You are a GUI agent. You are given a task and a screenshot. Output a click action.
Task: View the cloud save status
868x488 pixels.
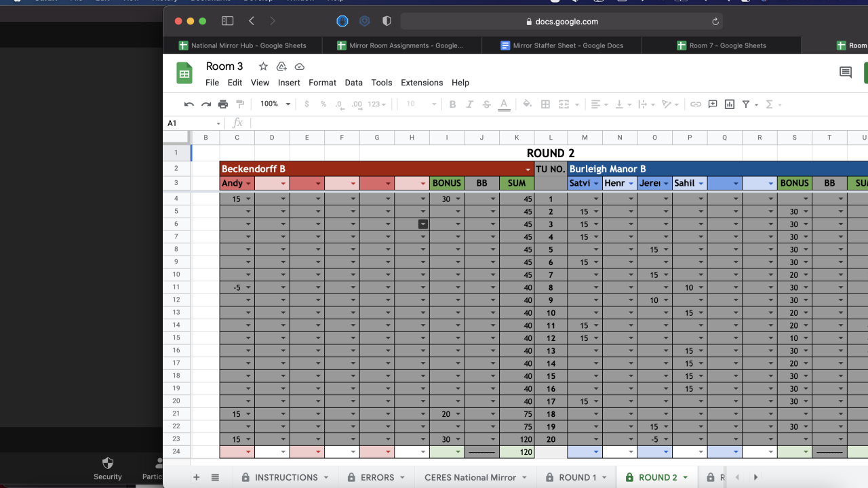(299, 66)
